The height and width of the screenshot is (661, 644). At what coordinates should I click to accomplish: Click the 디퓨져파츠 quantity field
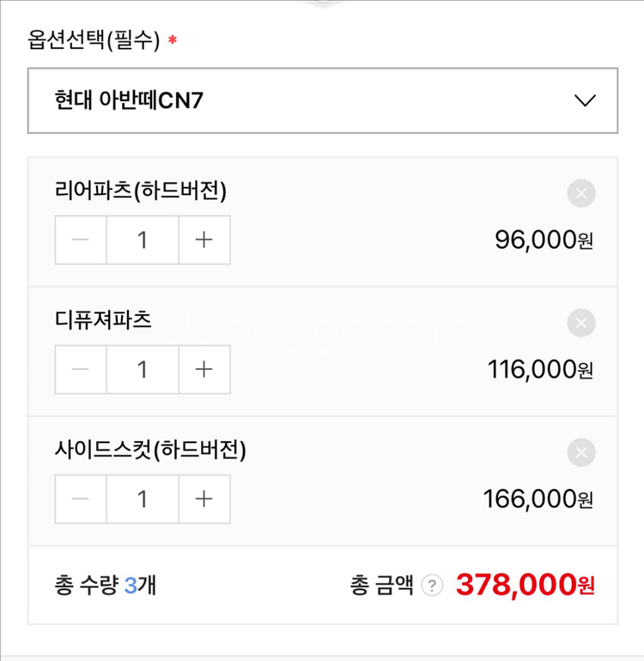[x=143, y=369]
